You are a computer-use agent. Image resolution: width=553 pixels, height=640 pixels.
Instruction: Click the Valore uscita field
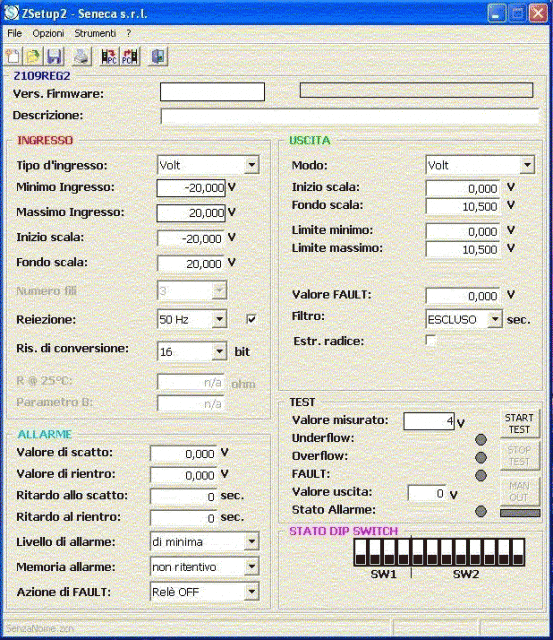coord(427,493)
